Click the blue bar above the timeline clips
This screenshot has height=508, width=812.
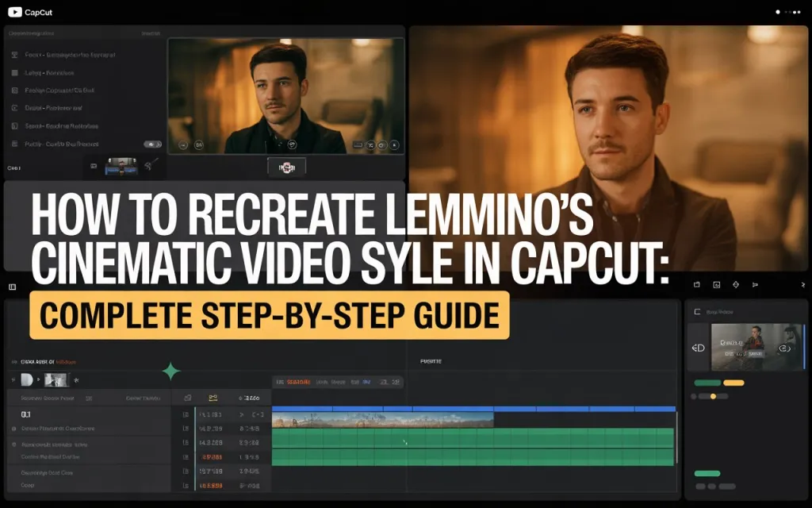474,409
